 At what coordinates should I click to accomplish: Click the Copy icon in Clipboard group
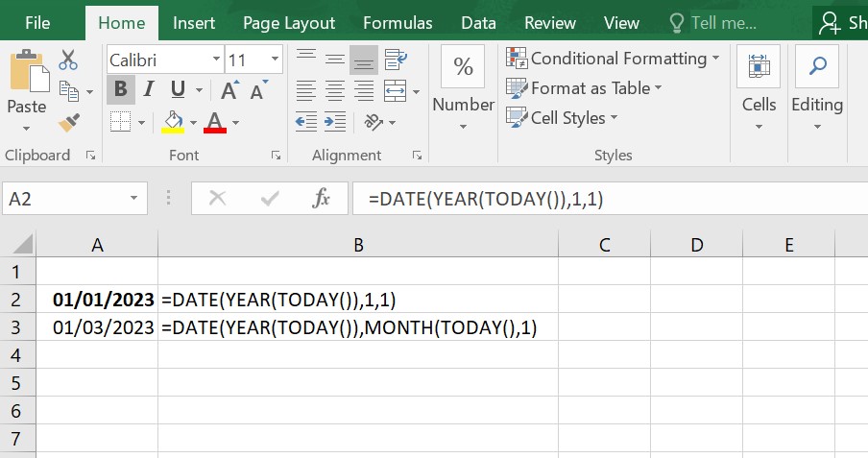[x=68, y=91]
